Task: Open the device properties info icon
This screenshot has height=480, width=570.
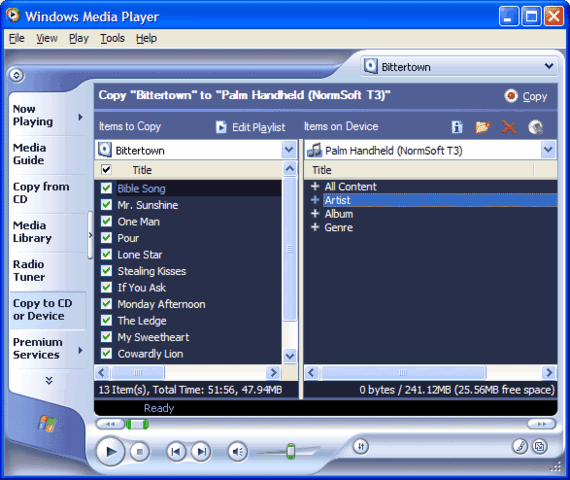Action: coord(457,127)
